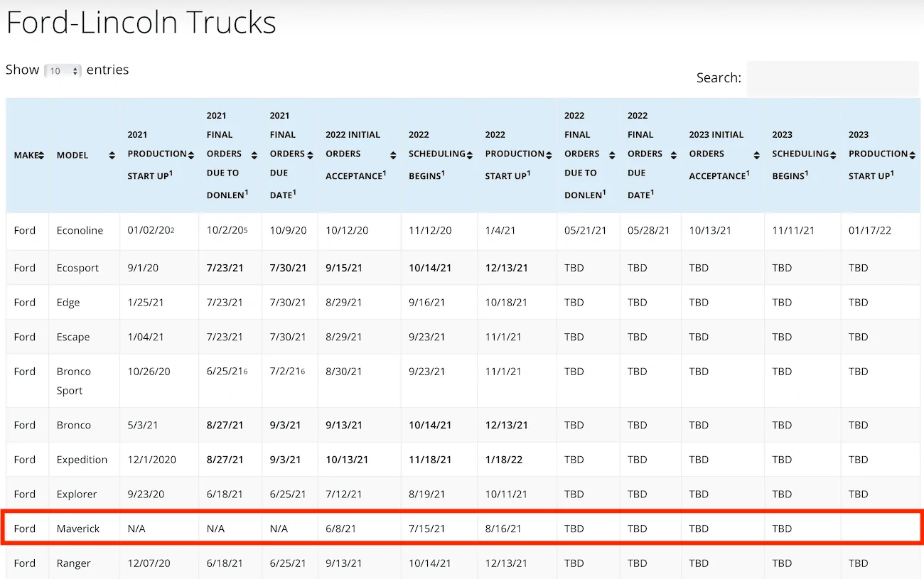Sort by 2022 Scheduling Begins arrows
This screenshot has width=924, height=579.
point(470,154)
